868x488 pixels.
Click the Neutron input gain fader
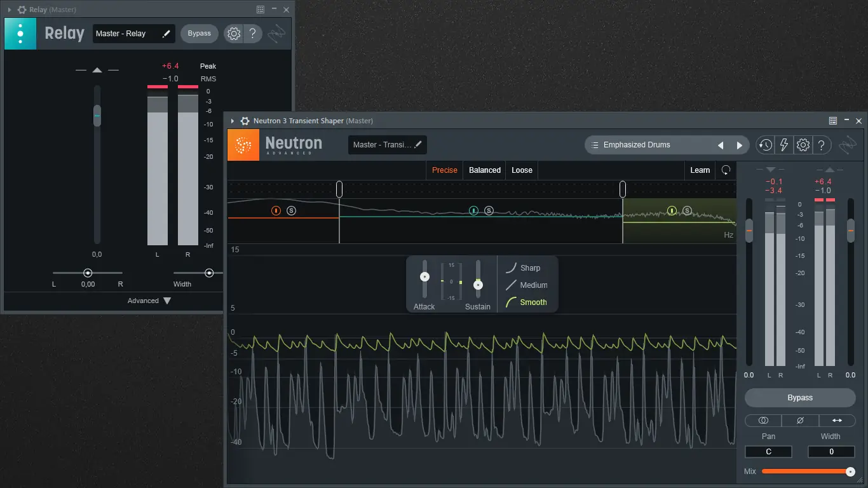click(749, 230)
